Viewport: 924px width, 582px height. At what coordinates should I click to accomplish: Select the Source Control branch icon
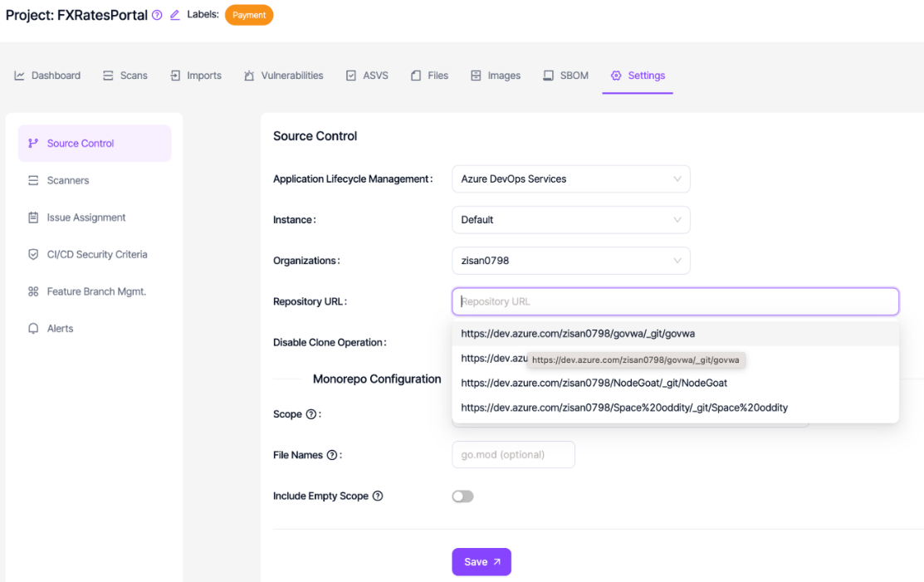[x=33, y=143]
